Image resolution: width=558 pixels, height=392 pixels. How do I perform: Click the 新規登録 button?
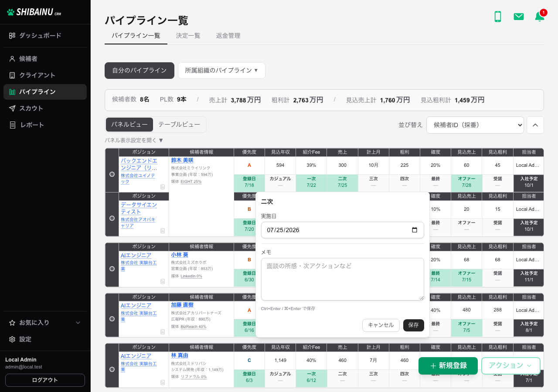click(x=448, y=366)
